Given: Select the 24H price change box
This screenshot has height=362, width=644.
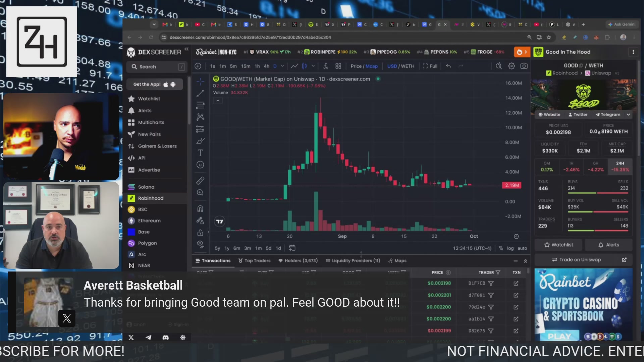Looking at the screenshot, I should 620,167.
